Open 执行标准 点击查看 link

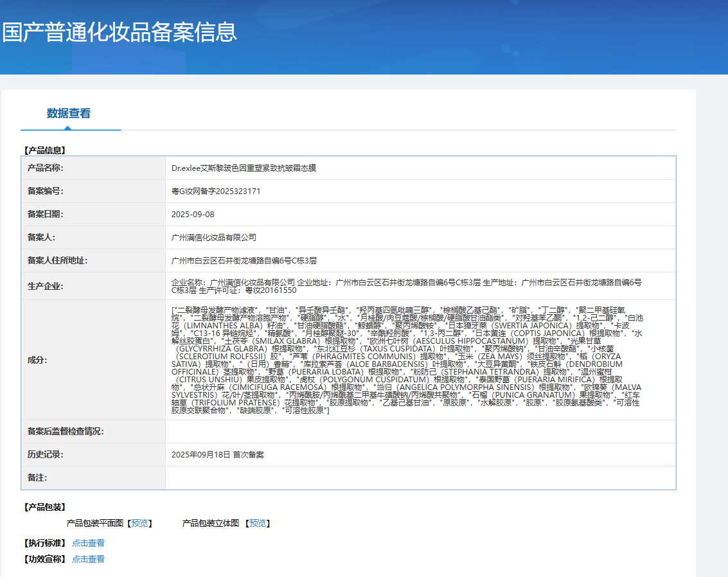click(88, 543)
